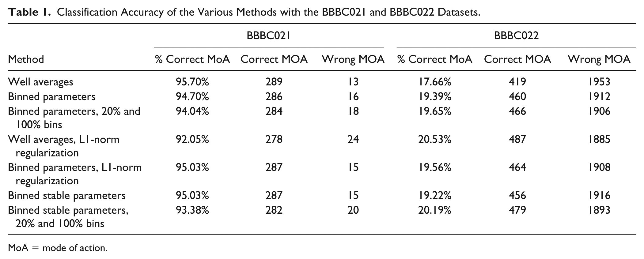The image size is (644, 259).
Task: Click the 17.66% value for BBBC022
Action: (x=435, y=82)
